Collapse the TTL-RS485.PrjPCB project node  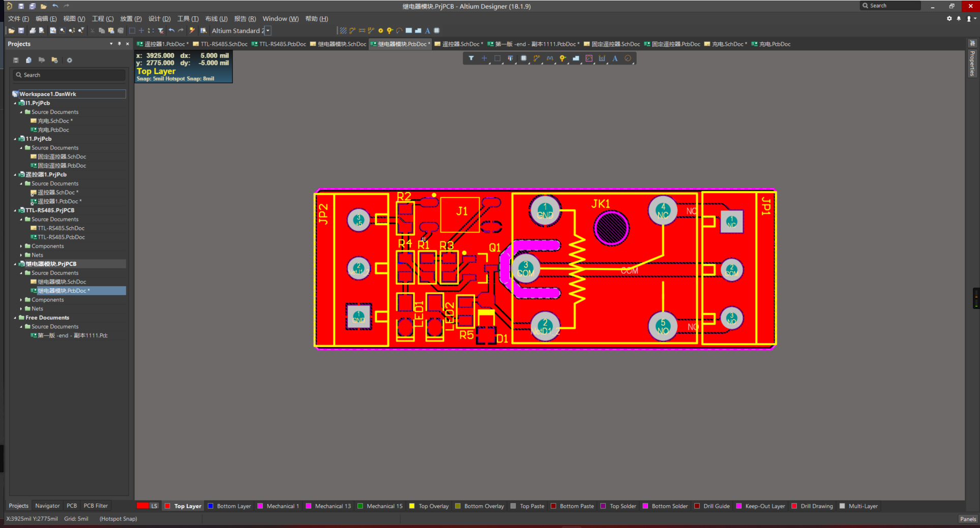tap(15, 210)
